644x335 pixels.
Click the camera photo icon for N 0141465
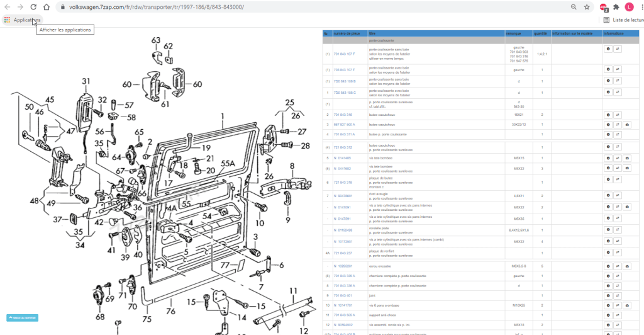pos(628,157)
